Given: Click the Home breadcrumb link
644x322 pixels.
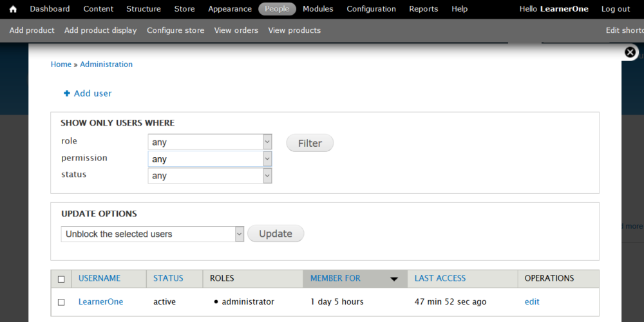Looking at the screenshot, I should click(x=61, y=64).
